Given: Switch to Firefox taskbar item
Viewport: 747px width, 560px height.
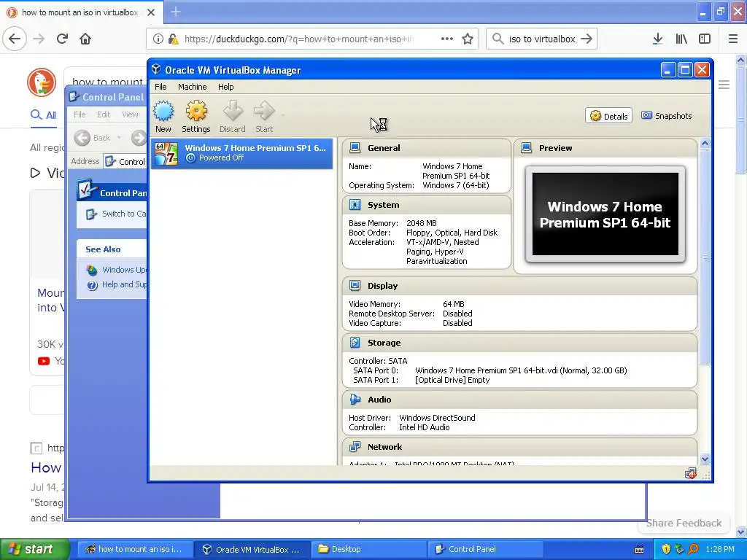Looking at the screenshot, I should pyautogui.click(x=135, y=549).
